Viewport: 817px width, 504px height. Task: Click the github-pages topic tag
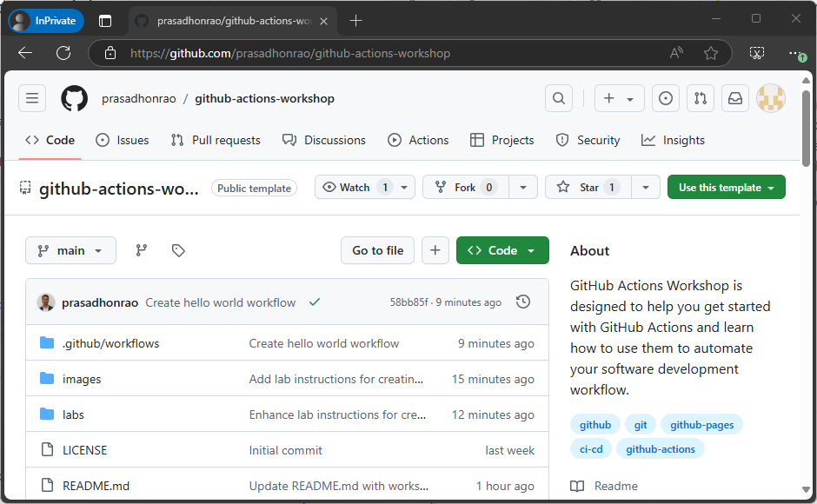click(x=702, y=425)
